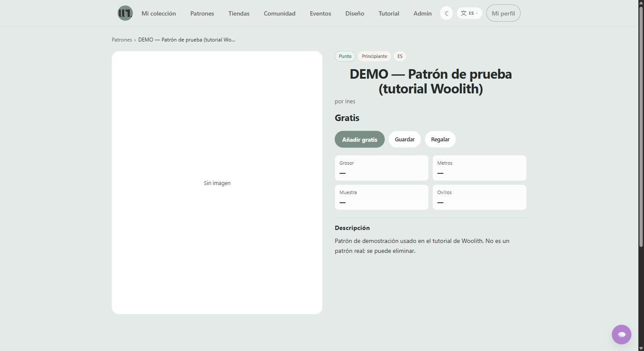Open Mi colección menu item
644x351 pixels.
(x=158, y=13)
